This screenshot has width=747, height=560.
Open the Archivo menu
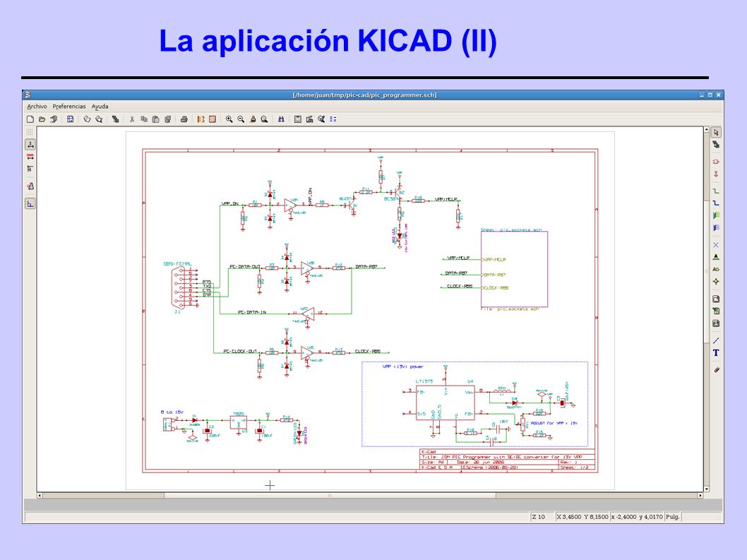[37, 107]
